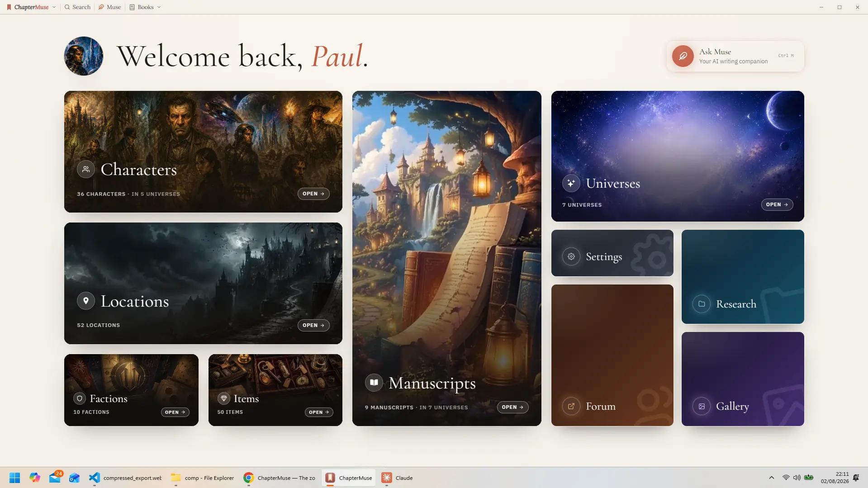Open the volume tray icon

[797, 478]
